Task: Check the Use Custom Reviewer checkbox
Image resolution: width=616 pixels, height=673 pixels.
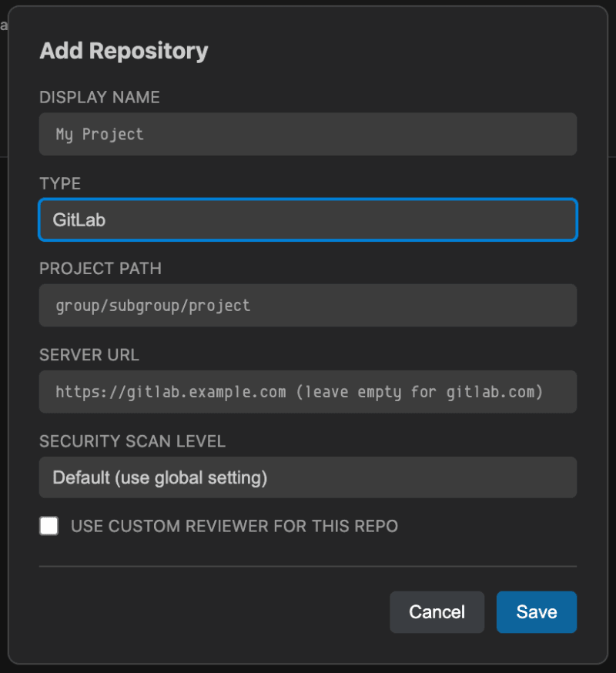Action: point(49,526)
